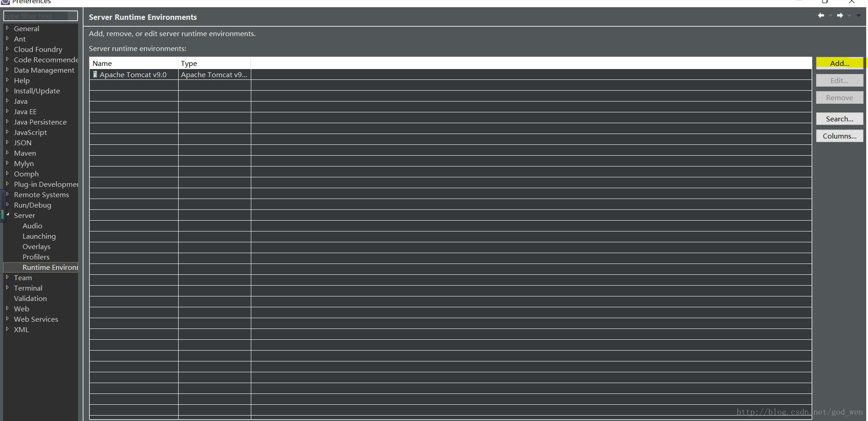Click the Remove button
This screenshot has width=868, height=421.
point(840,97)
